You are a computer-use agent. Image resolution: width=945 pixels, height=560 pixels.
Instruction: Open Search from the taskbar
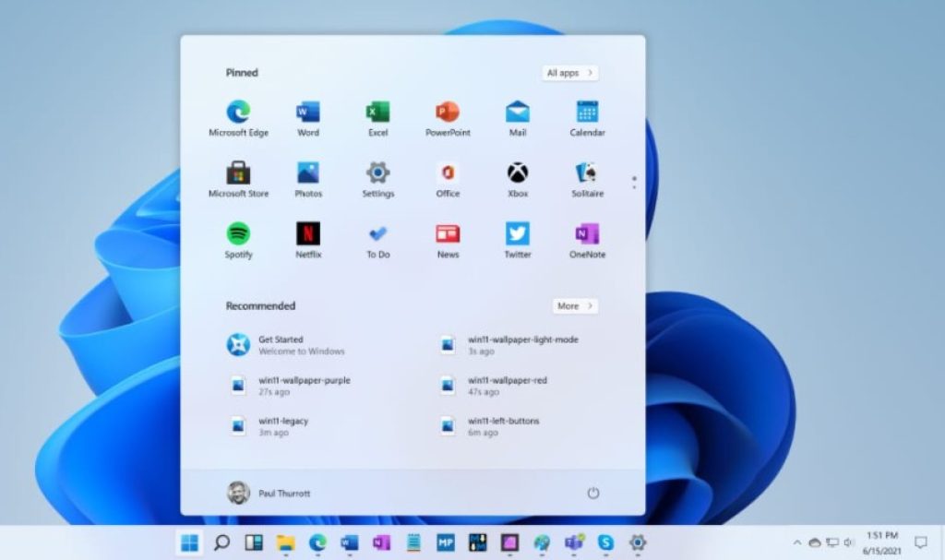pyautogui.click(x=221, y=543)
